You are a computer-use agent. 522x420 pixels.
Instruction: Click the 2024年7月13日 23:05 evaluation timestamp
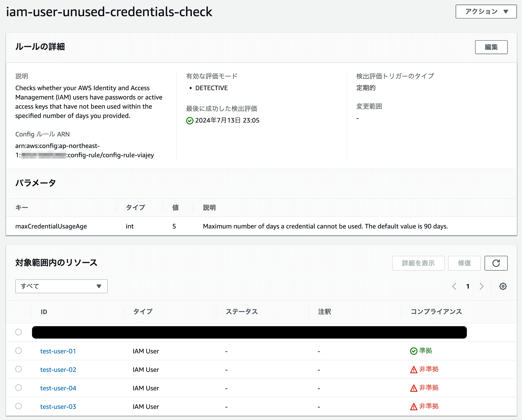tap(227, 120)
